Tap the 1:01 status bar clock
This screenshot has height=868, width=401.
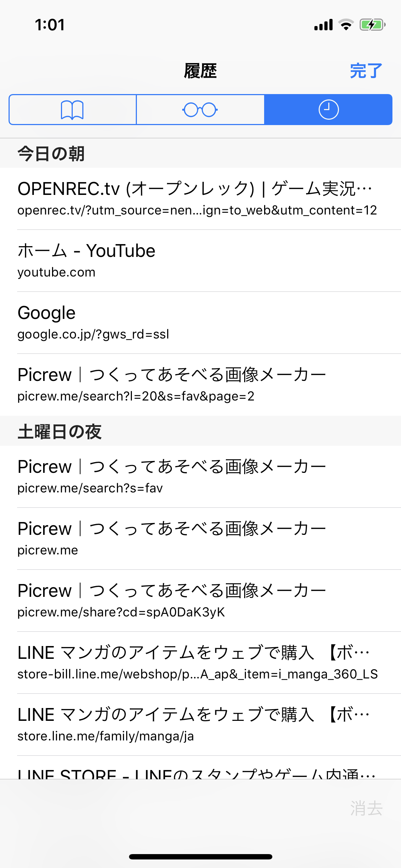(50, 25)
